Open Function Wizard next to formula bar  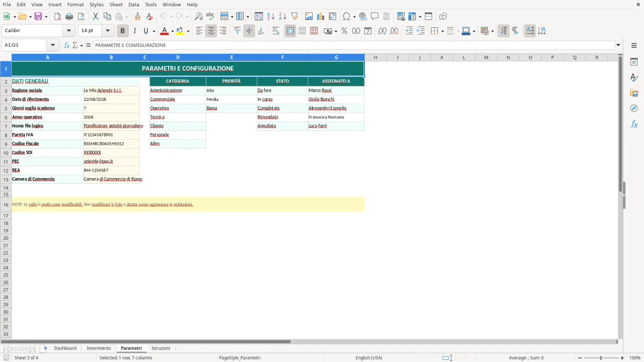[67, 46]
